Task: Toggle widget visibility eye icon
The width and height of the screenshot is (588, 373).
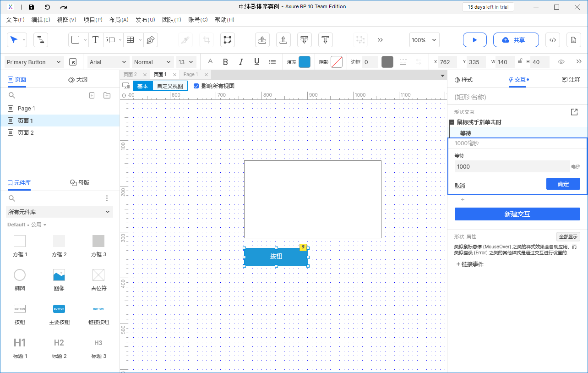Action: (561, 62)
